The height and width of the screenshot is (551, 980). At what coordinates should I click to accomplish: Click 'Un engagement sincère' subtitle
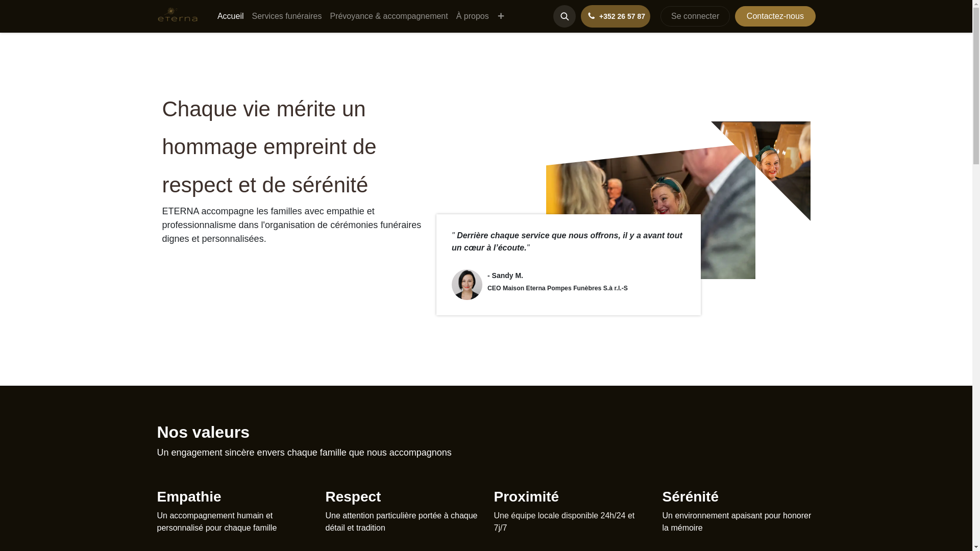pyautogui.click(x=304, y=453)
